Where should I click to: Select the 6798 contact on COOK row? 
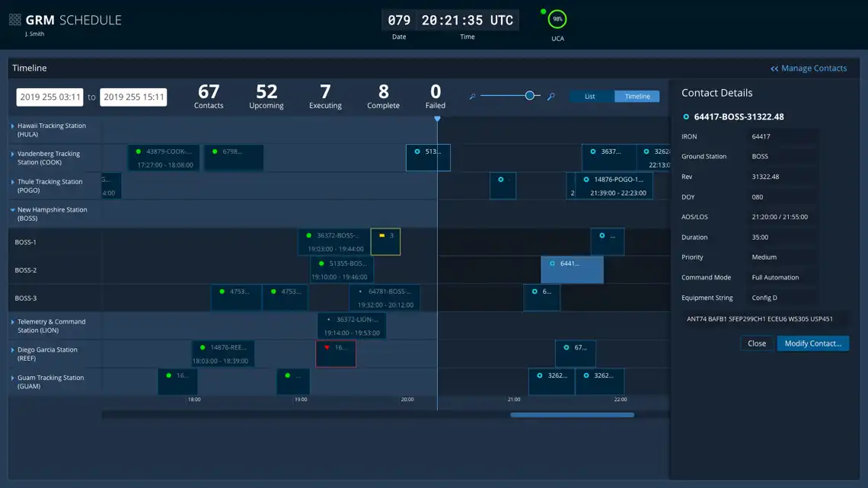click(x=234, y=158)
